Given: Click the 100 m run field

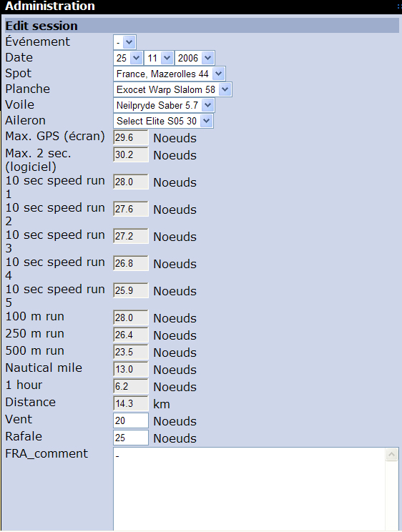Looking at the screenshot, I should pyautogui.click(x=131, y=317).
